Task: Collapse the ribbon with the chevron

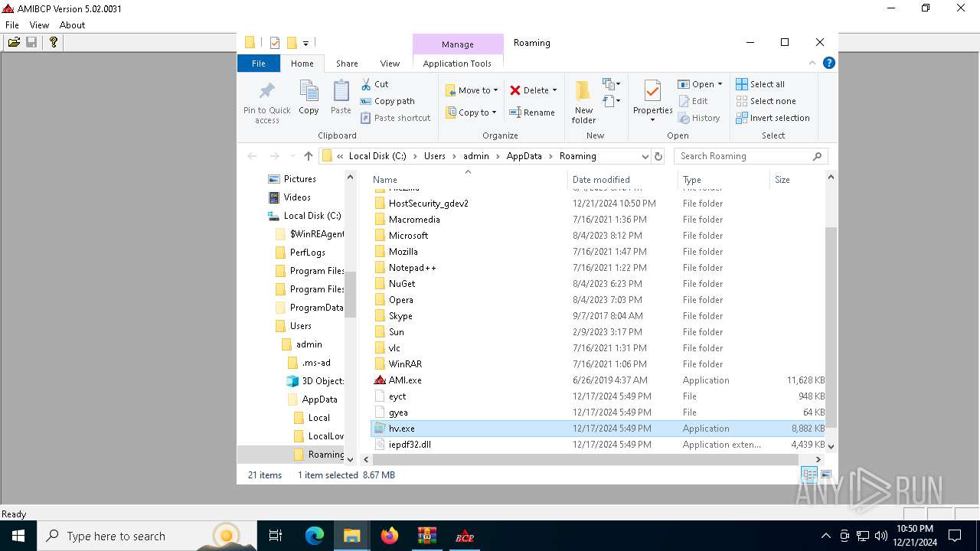Action: click(812, 64)
